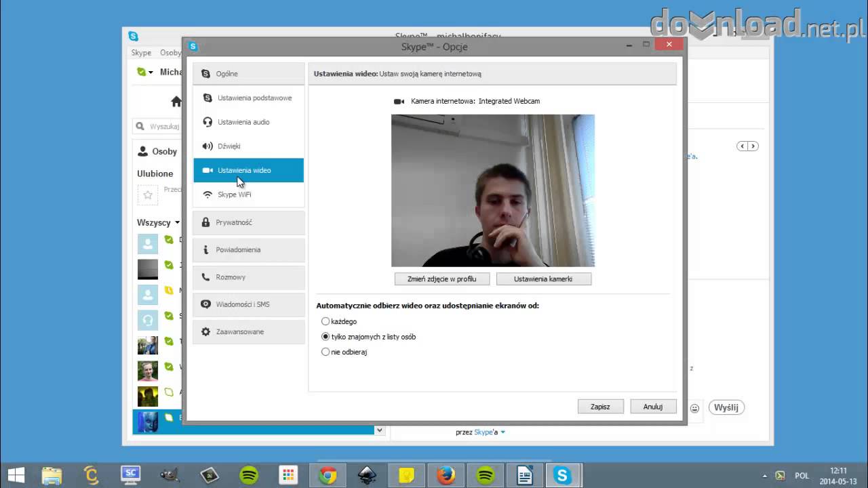Image resolution: width=868 pixels, height=488 pixels.
Task: Select the contact with smiling man photo
Action: click(x=147, y=371)
